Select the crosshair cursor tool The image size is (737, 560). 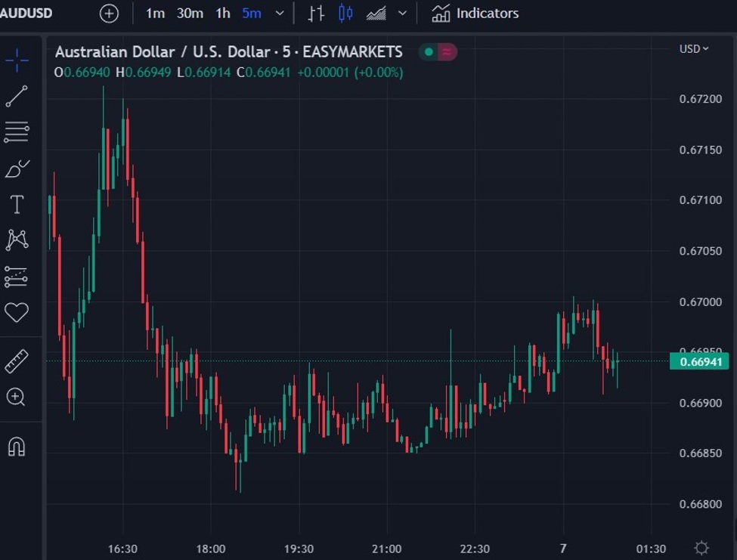pyautogui.click(x=17, y=60)
